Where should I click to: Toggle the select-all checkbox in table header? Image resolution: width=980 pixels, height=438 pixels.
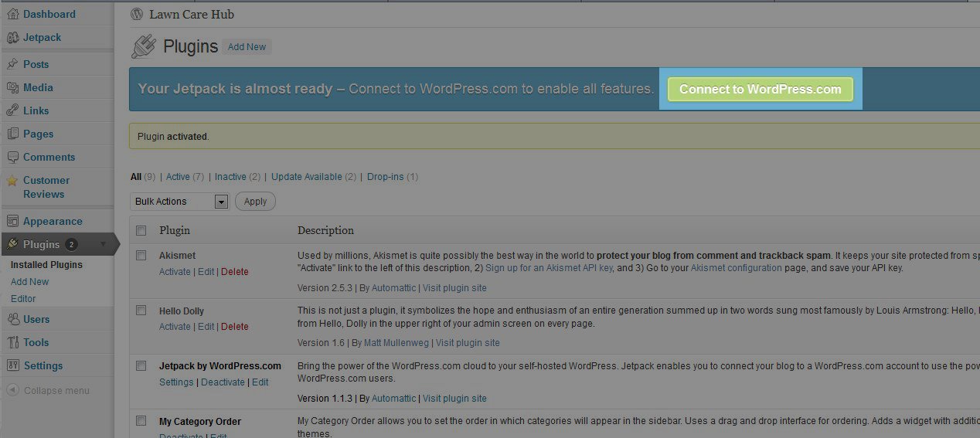(x=141, y=230)
